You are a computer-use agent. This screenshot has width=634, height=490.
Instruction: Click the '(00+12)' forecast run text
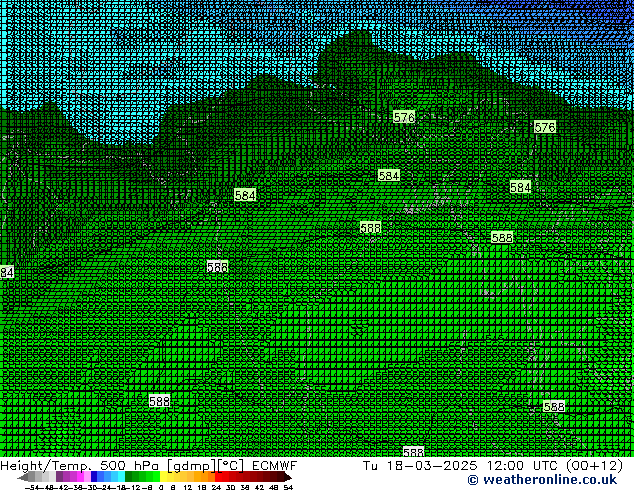coord(594,466)
